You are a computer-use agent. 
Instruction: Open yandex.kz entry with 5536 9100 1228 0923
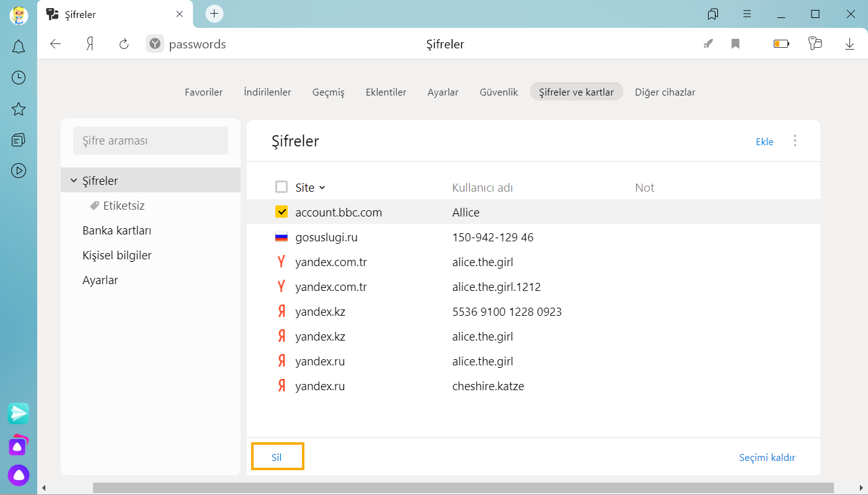tap(533, 311)
